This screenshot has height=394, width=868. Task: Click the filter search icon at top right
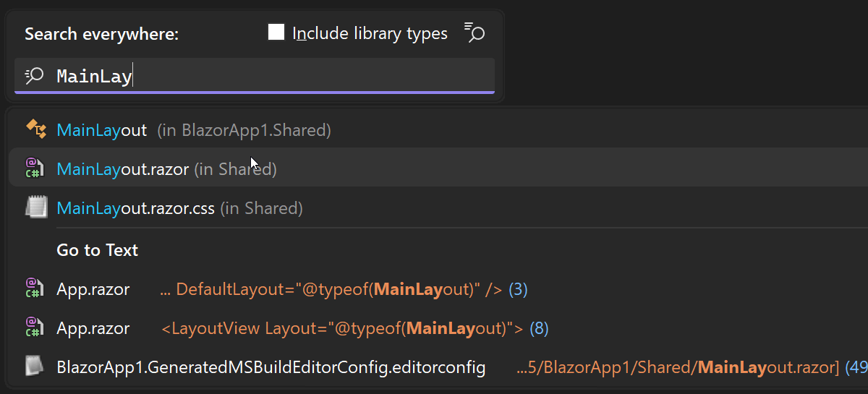475,33
